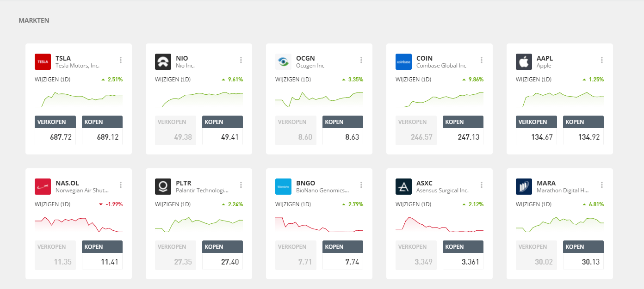
Task: Click the COIN daily price chart
Action: click(440, 99)
